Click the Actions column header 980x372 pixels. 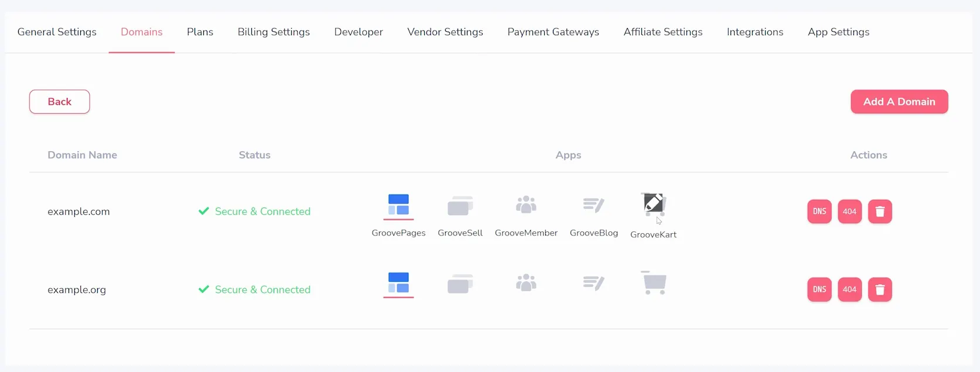869,155
